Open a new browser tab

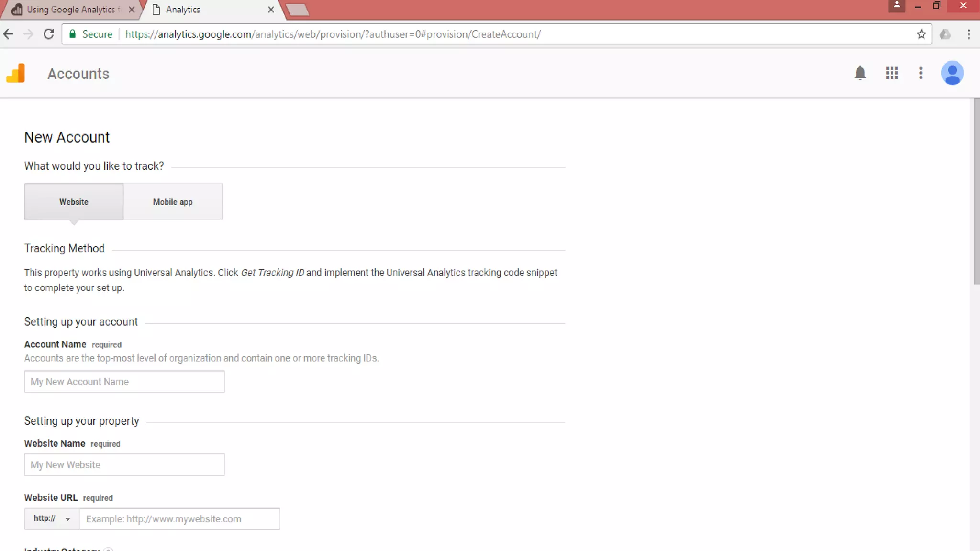[x=298, y=10]
